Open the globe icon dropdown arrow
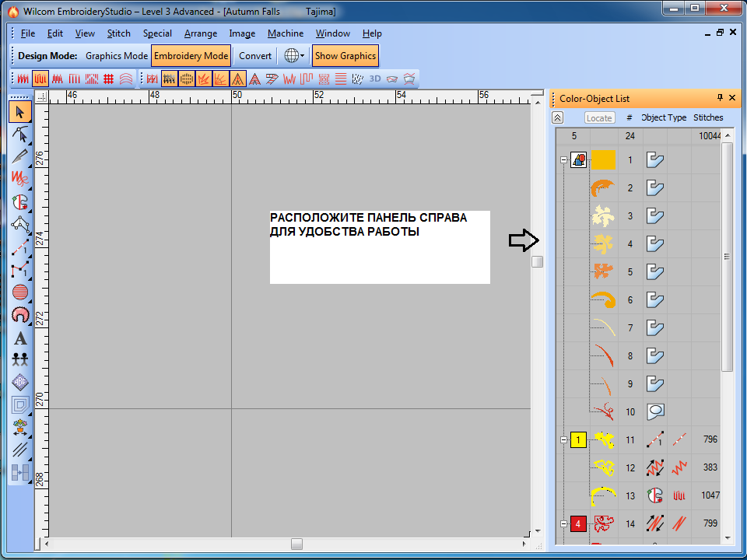747x560 pixels. tap(302, 56)
